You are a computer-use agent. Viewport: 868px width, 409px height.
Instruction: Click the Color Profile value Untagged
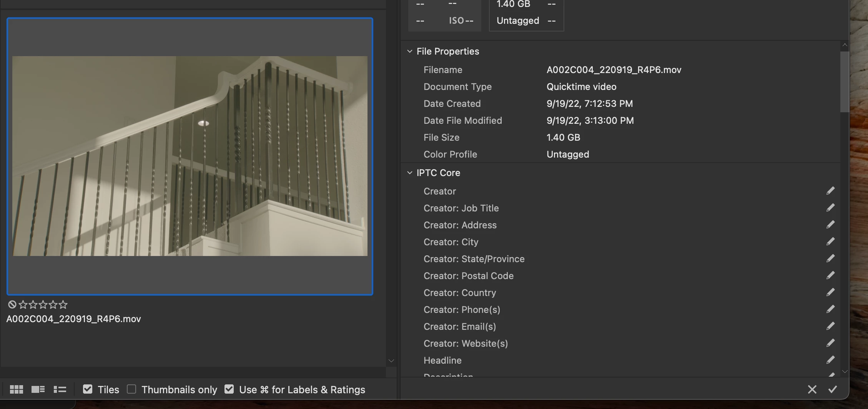(568, 155)
